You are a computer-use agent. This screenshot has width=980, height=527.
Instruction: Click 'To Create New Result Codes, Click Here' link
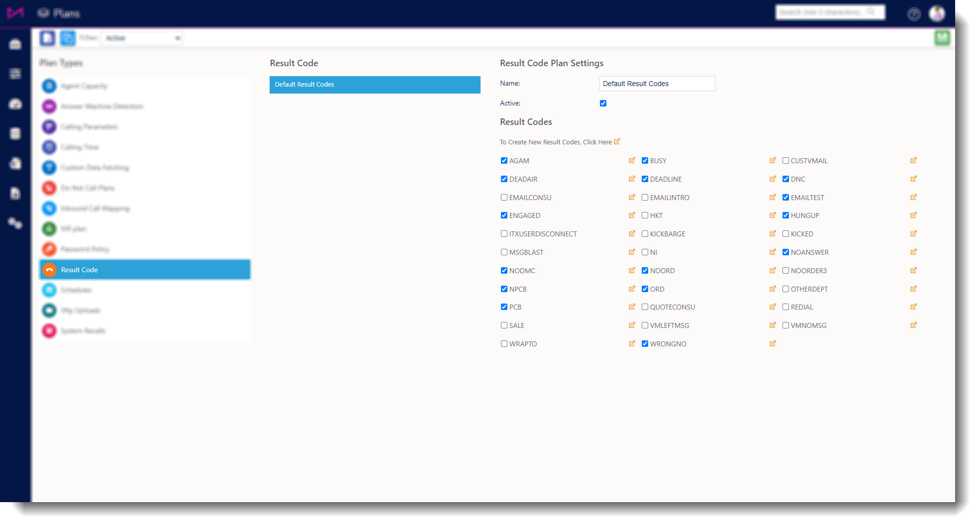point(560,142)
